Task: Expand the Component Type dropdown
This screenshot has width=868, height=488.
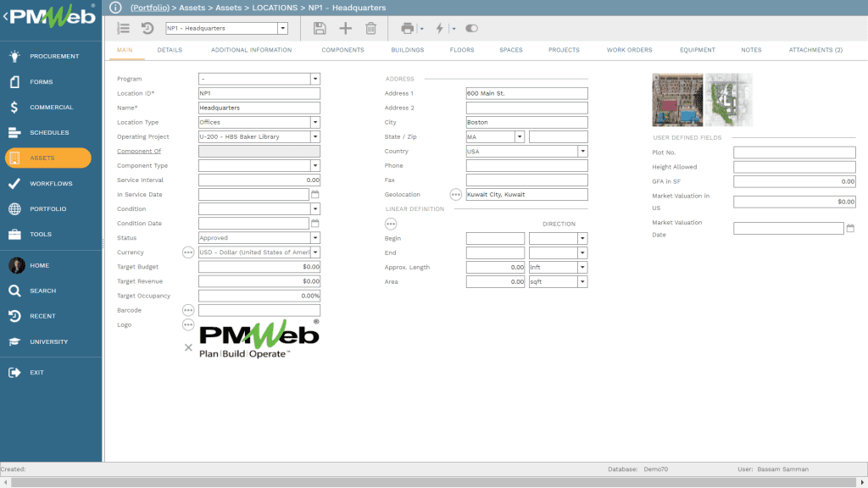Action: coord(315,165)
